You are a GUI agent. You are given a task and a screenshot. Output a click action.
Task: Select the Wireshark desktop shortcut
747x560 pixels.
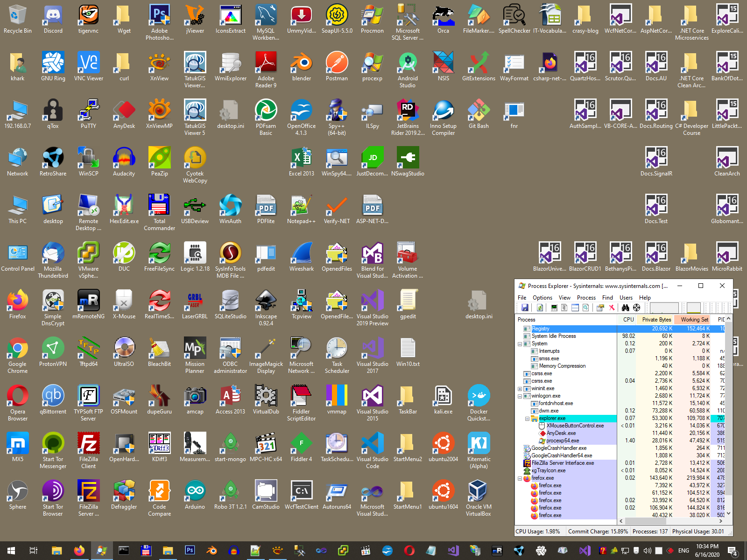coord(302,257)
